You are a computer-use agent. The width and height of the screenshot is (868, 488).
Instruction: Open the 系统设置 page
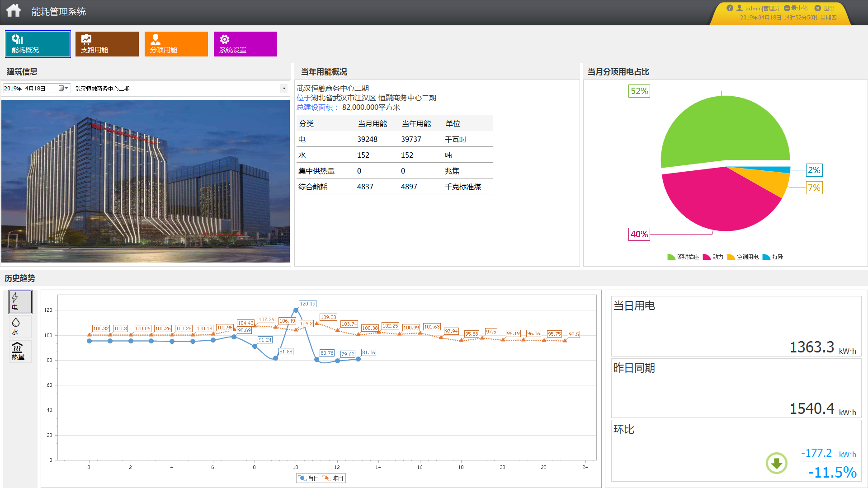245,44
